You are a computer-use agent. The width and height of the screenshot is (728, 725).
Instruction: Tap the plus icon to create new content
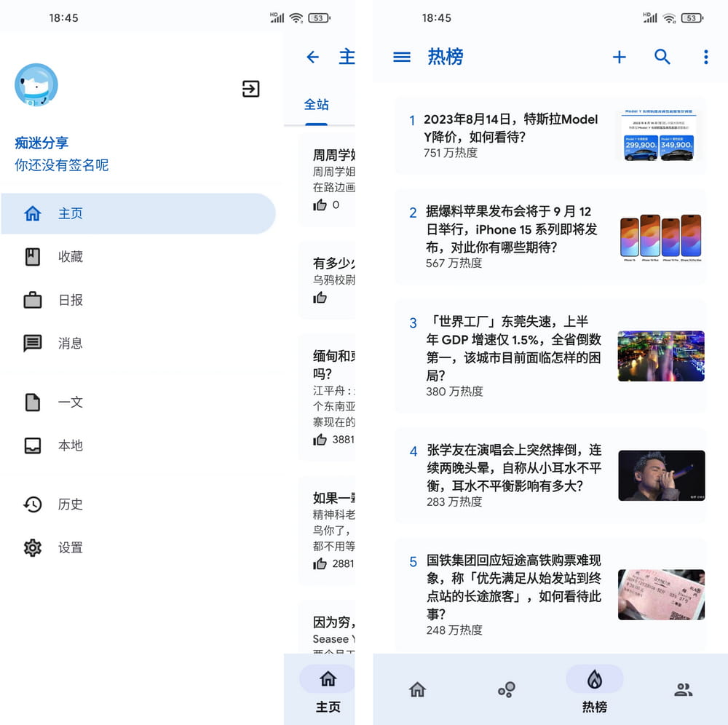619,57
